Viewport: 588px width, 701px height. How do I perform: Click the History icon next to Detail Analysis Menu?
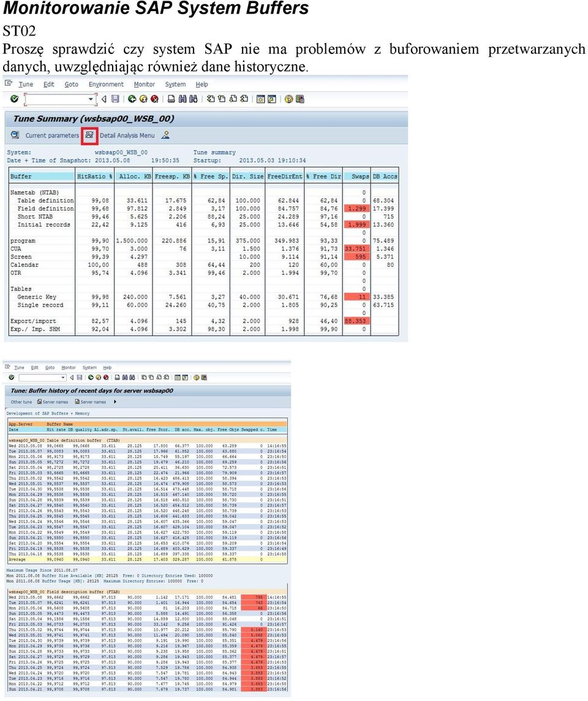(89, 135)
